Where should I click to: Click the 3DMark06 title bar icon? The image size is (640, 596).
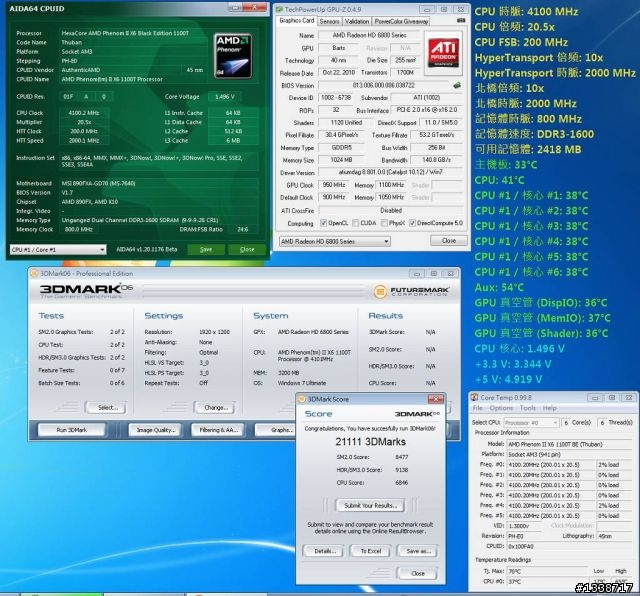pos(34,273)
